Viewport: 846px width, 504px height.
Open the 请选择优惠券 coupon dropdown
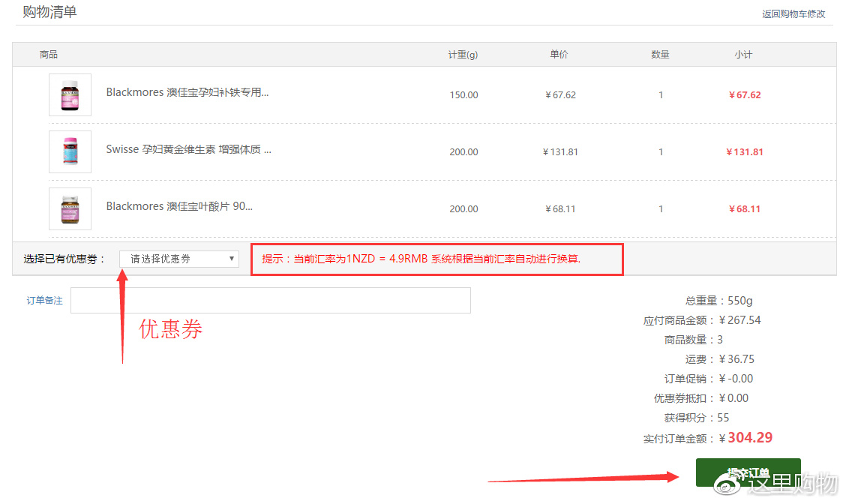click(x=179, y=259)
